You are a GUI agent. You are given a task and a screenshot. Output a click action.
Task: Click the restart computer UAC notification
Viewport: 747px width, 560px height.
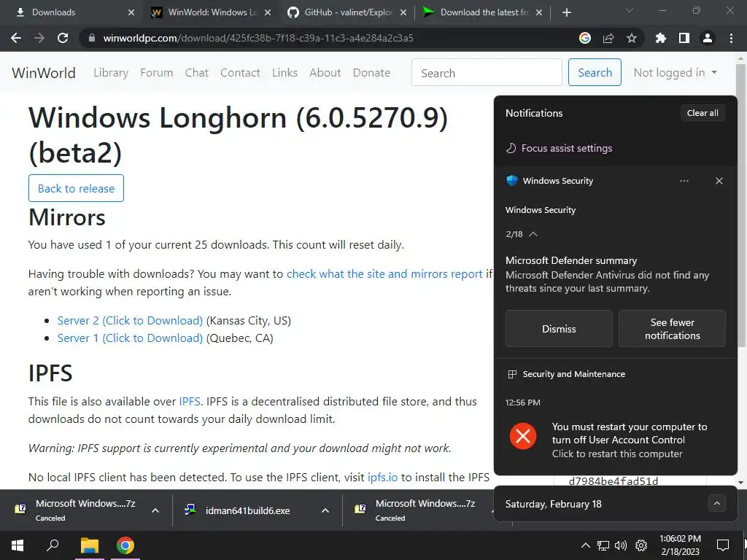[x=616, y=440]
